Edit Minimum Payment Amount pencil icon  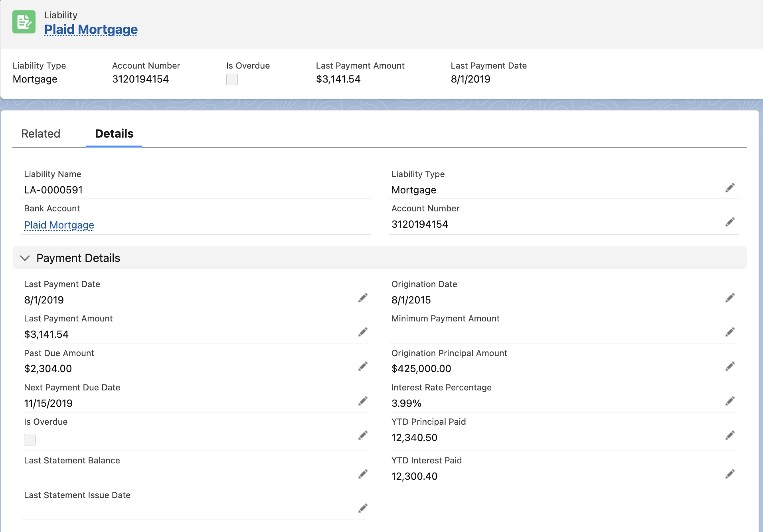coord(730,332)
